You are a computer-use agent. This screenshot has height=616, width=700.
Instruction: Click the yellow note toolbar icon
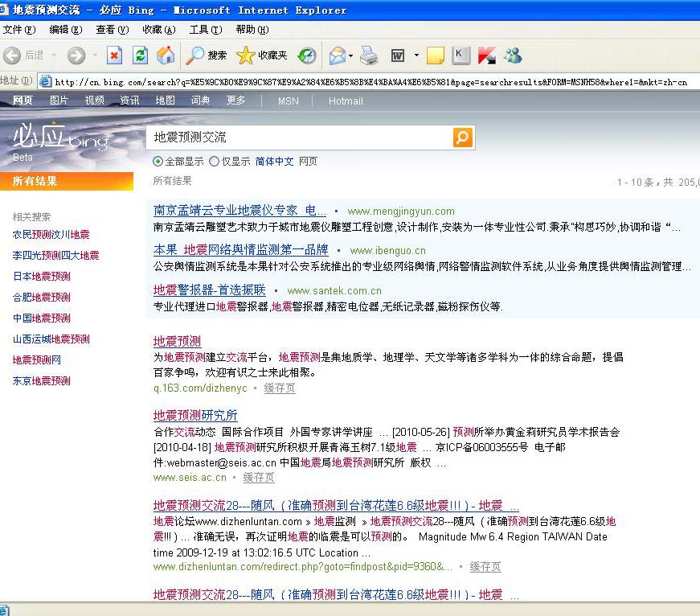(436, 55)
